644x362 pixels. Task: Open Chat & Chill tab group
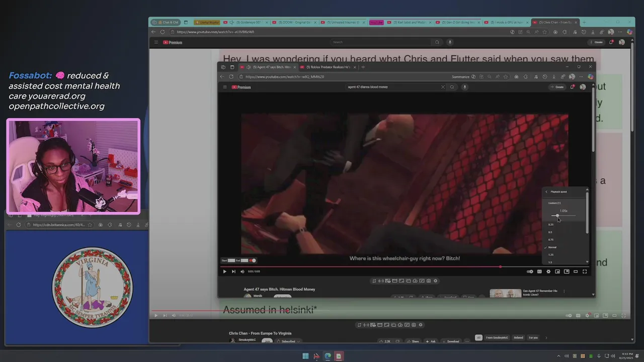coord(166,23)
